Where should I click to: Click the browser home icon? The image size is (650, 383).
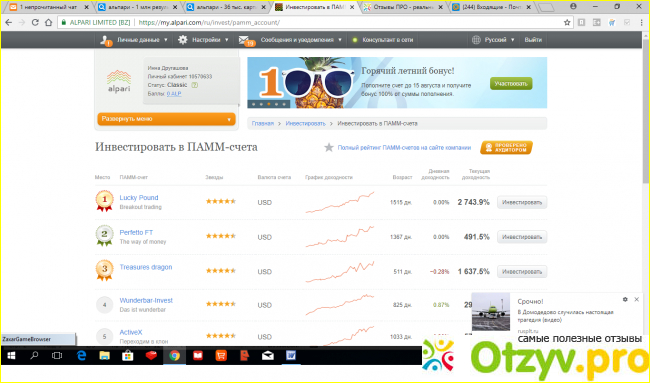tap(49, 23)
